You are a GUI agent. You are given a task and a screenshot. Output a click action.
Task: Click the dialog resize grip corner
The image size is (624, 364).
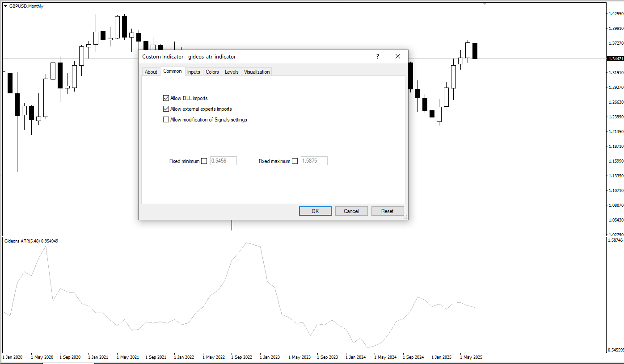pyautogui.click(x=405, y=217)
